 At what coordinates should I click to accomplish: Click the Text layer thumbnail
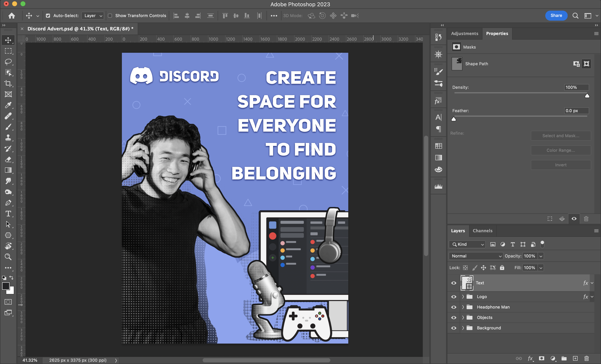pyautogui.click(x=467, y=283)
